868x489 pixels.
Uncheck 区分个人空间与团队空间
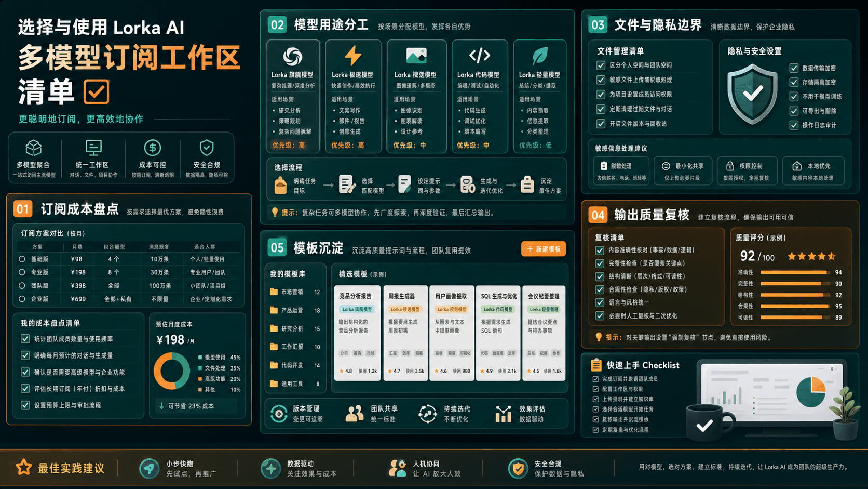coord(601,65)
